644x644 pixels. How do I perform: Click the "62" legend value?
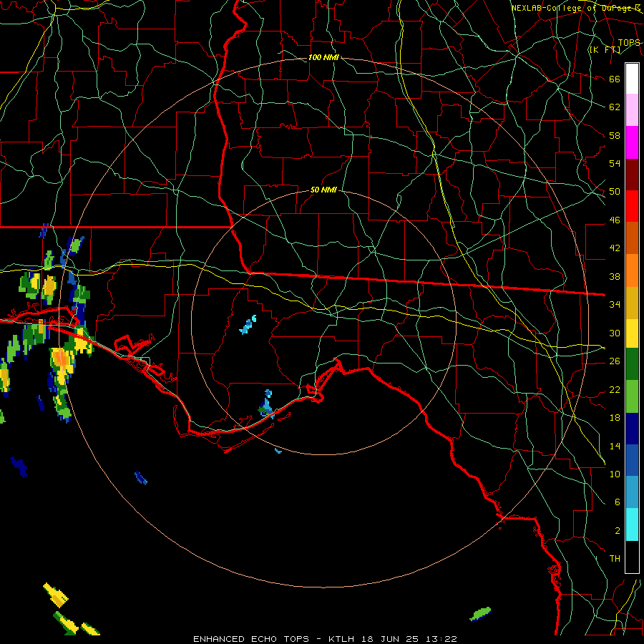tap(615, 107)
